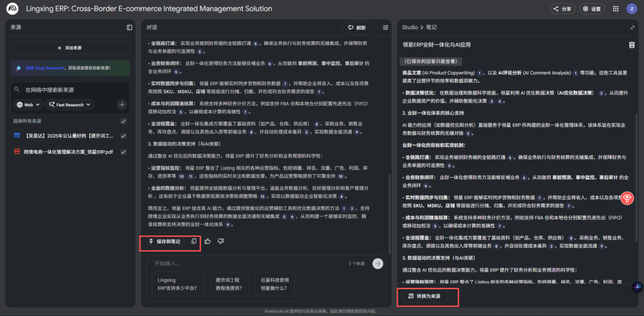Collapse the sources panel icon

[129, 27]
